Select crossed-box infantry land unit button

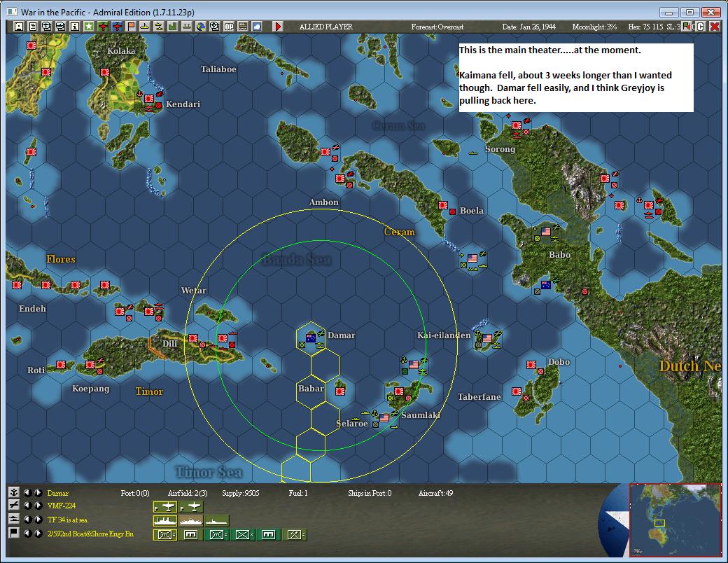(x=243, y=535)
